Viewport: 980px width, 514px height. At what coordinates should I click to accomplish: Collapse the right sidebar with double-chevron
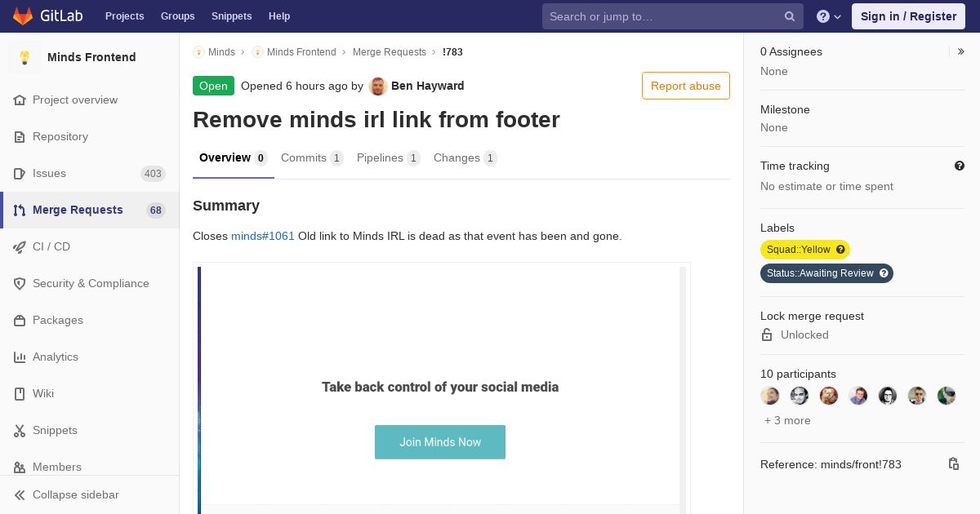click(961, 51)
